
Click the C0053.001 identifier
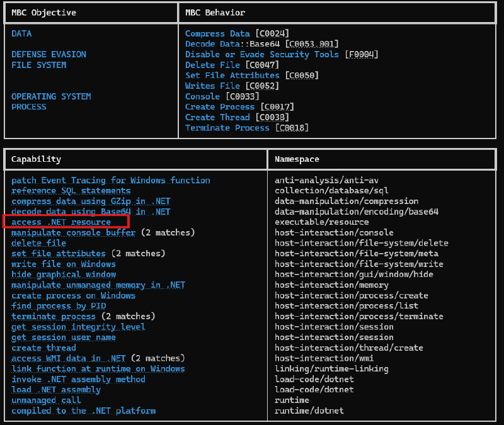(312, 44)
